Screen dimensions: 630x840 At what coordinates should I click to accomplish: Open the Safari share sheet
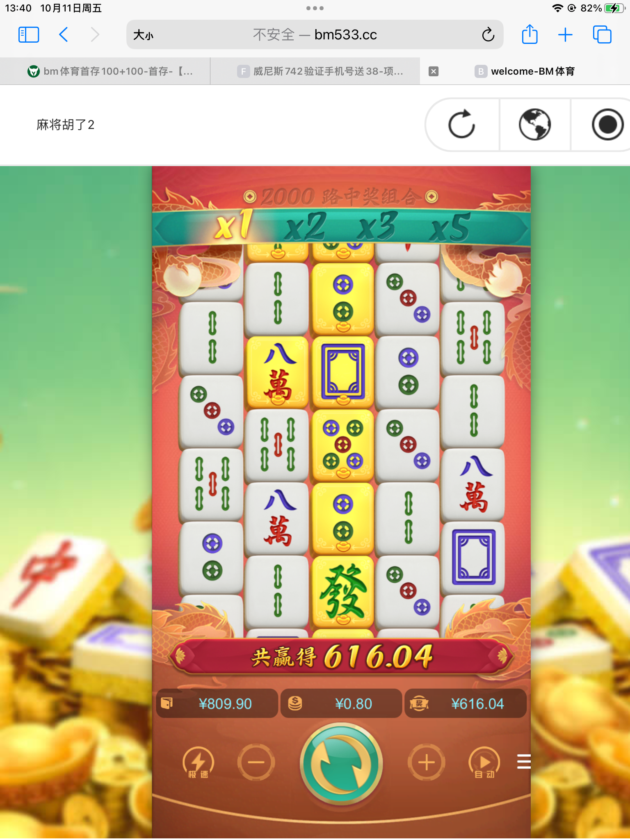point(530,34)
